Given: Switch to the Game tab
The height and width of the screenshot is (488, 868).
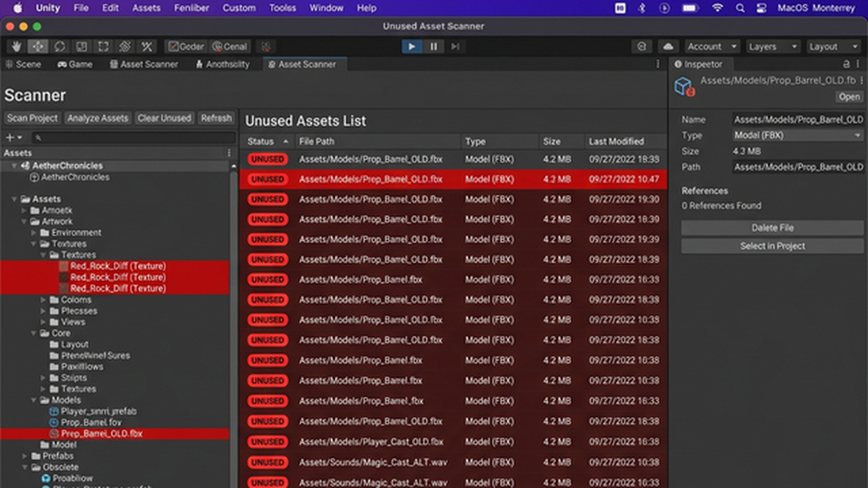Looking at the screenshot, I should pos(75,64).
